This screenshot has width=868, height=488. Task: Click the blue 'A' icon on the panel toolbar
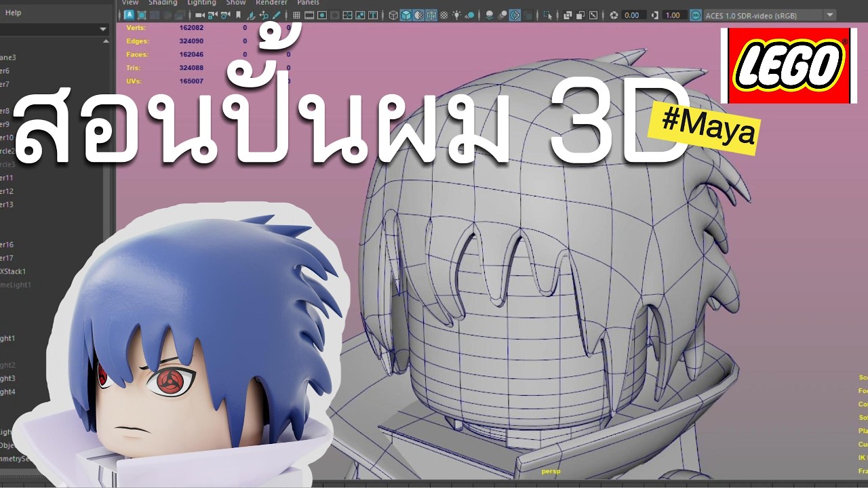(129, 15)
